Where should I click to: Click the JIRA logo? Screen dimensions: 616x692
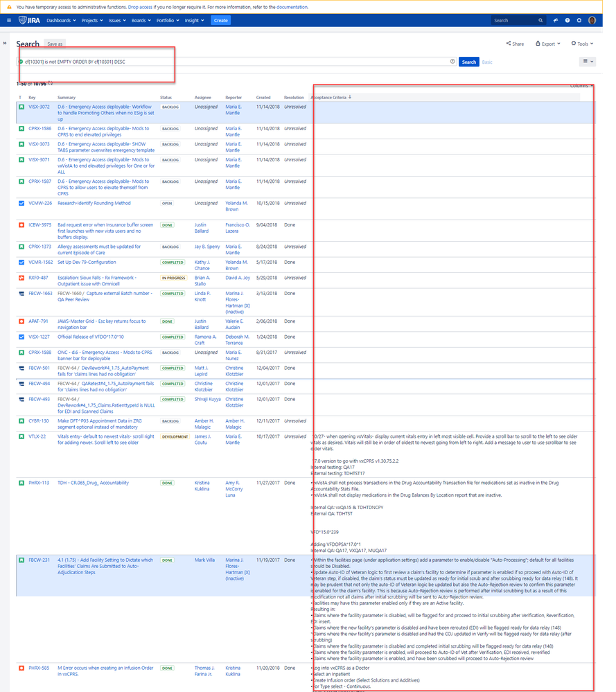tap(29, 20)
